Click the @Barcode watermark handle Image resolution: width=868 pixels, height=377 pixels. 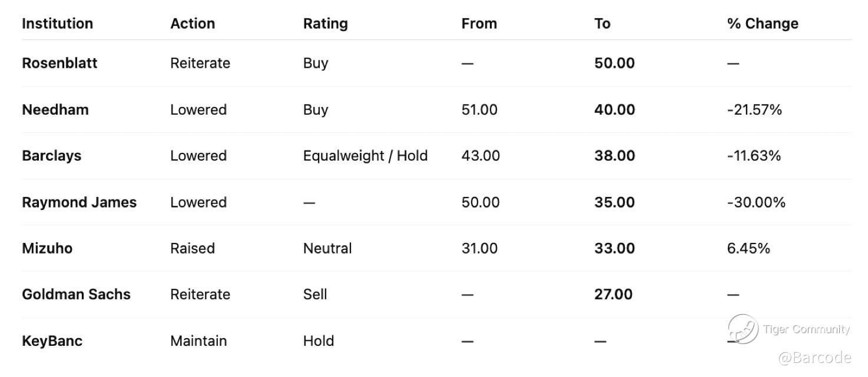(814, 358)
